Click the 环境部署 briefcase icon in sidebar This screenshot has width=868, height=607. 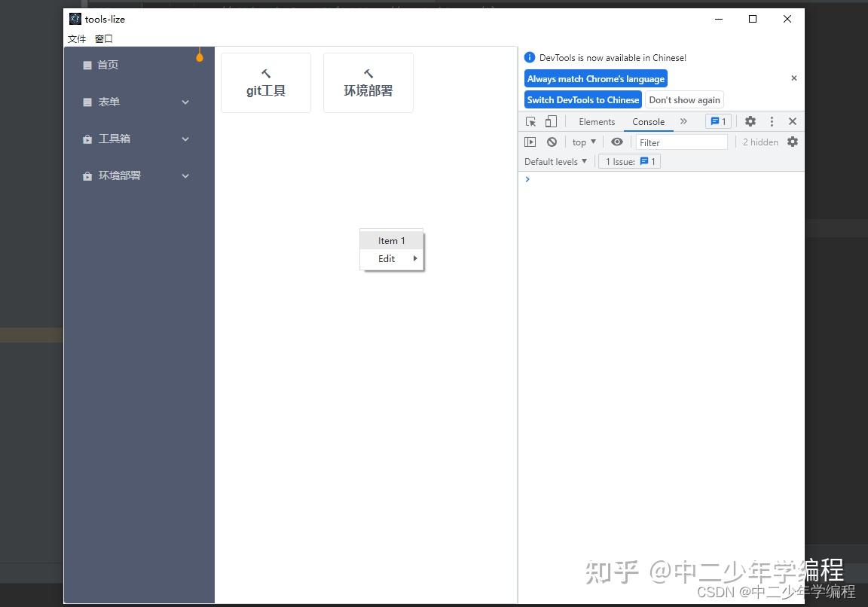pos(87,176)
